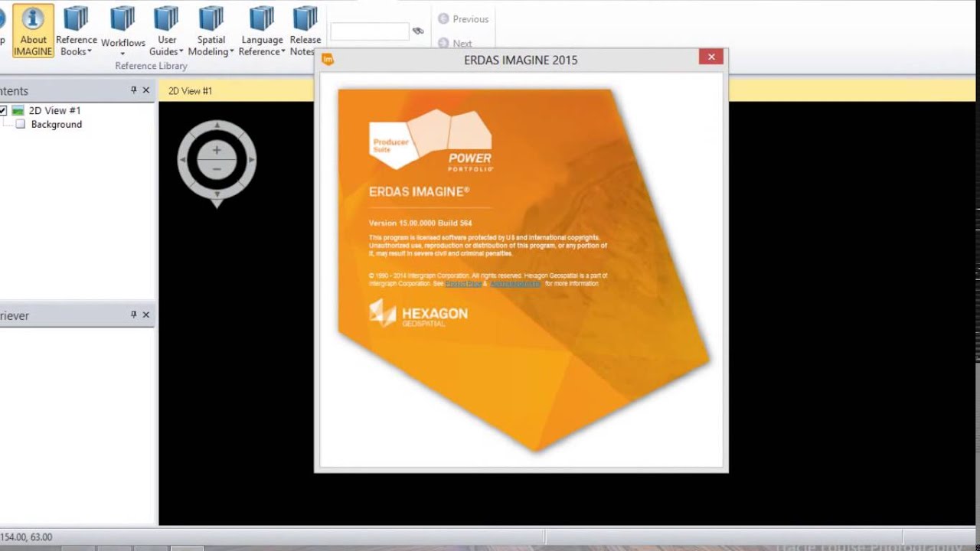Click the orange Im icon in dialog title
The height and width of the screenshot is (551, 980).
[x=328, y=60]
